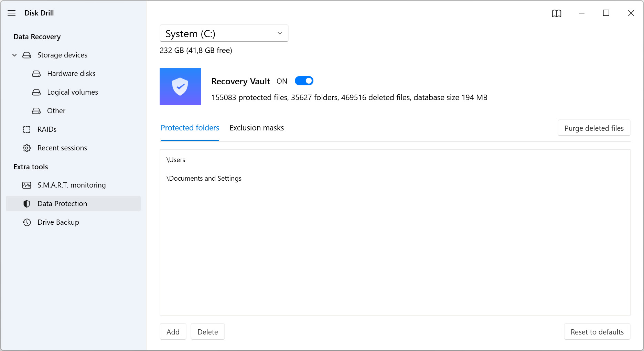Click the Data Protection label

tap(62, 204)
